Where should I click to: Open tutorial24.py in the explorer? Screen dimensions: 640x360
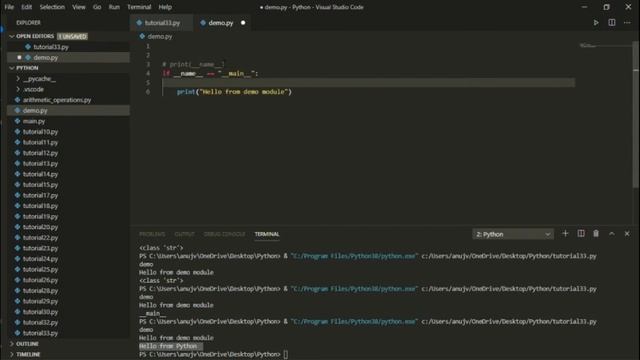click(40, 259)
